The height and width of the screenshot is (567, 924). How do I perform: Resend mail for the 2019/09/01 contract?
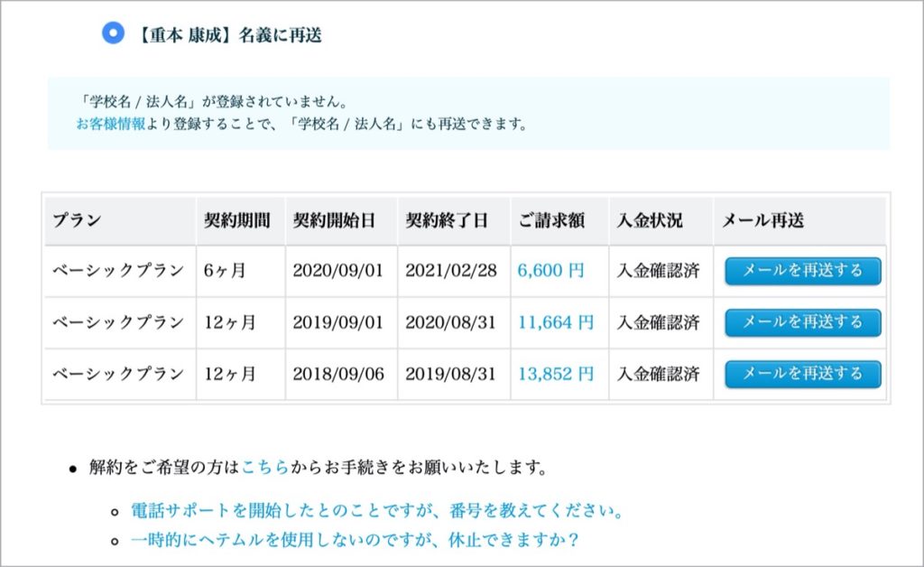click(x=802, y=322)
